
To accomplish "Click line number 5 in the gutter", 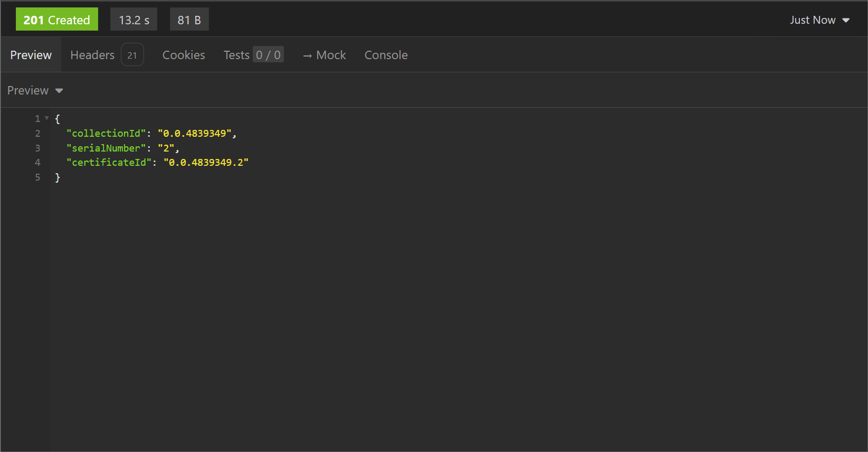I will point(37,177).
